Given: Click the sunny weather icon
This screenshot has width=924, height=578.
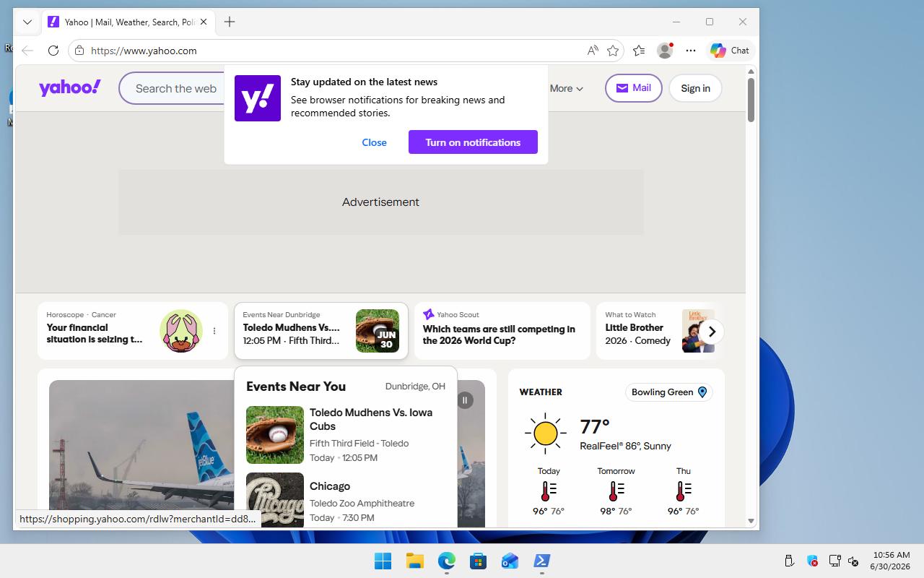Looking at the screenshot, I should [x=546, y=433].
